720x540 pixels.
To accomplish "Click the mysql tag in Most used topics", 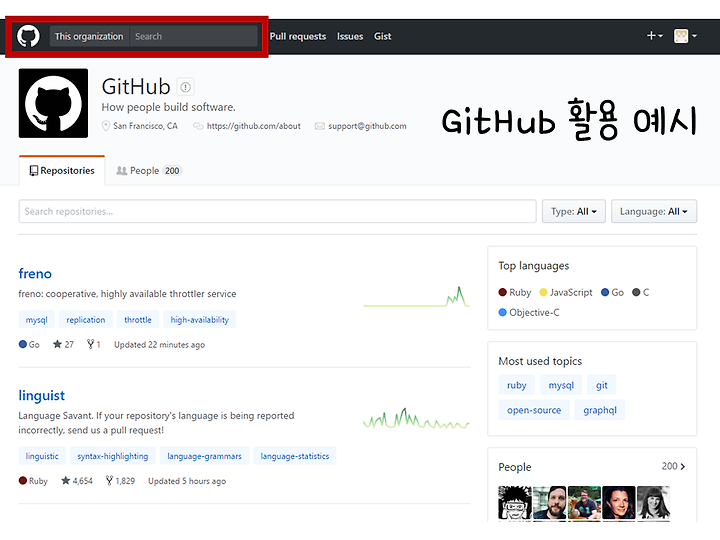I will coord(561,385).
